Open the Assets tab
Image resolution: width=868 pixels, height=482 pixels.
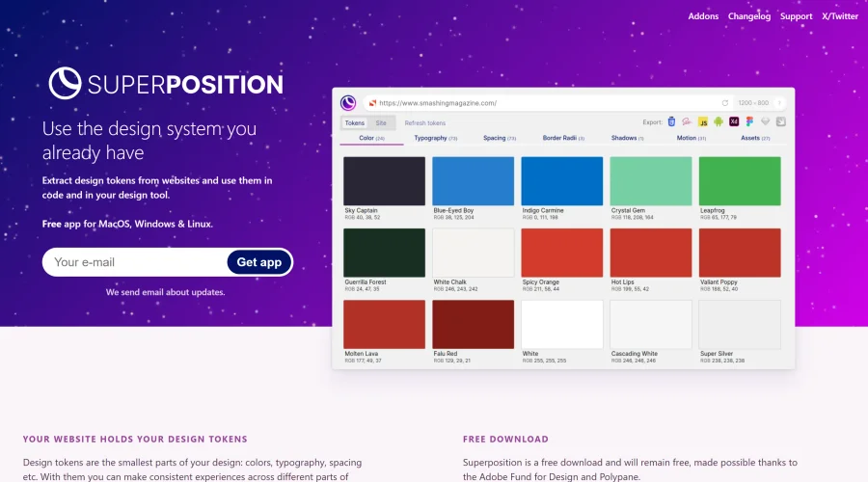(x=755, y=138)
